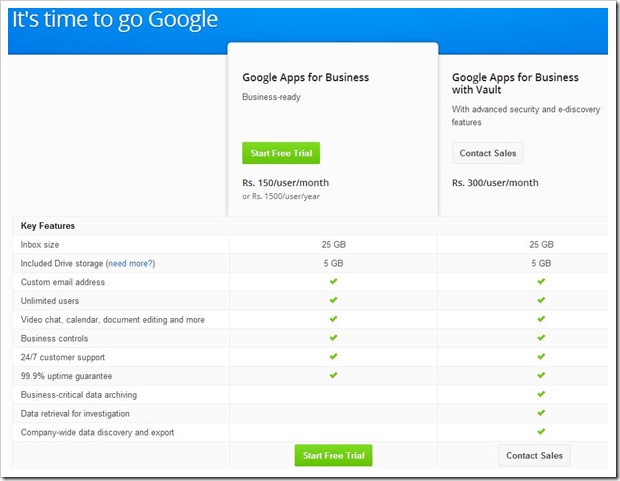This screenshot has width=620, height=481.
Task: Select the Google Apps for Business heading
Action: pos(305,77)
